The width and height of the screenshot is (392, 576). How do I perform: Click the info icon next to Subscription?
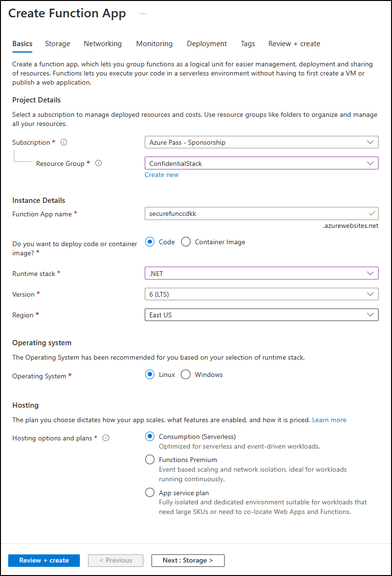63,142
